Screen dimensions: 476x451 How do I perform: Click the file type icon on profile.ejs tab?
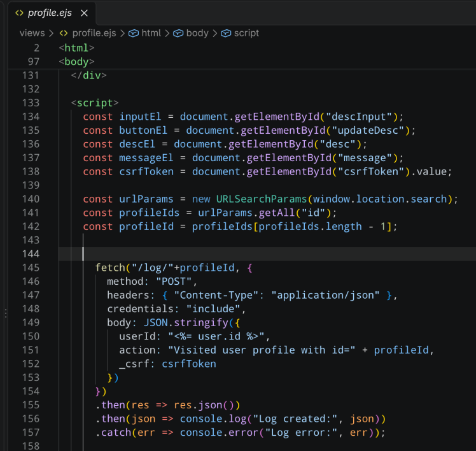[19, 13]
